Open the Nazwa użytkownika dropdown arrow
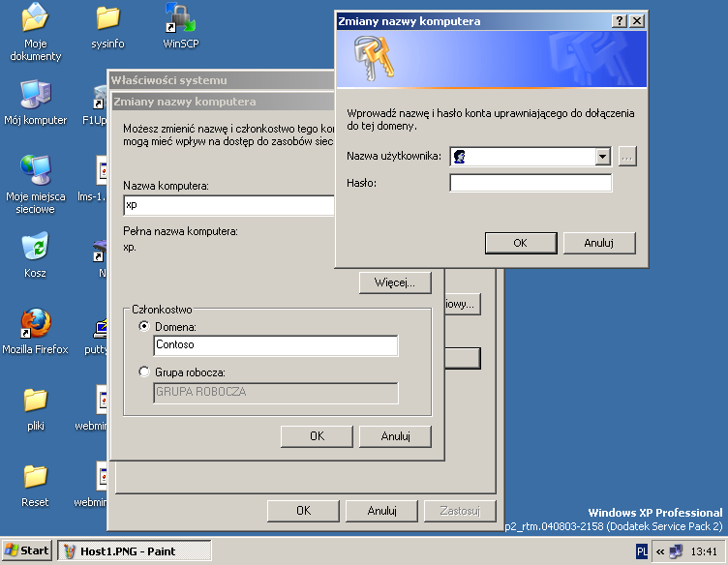The width and height of the screenshot is (728, 565). [x=603, y=157]
